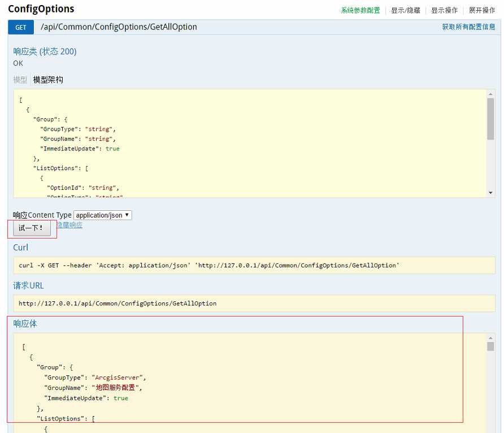Click the request URL http://127.0.0.1 text
Viewport: 504px width, 433px height.
[x=118, y=304]
